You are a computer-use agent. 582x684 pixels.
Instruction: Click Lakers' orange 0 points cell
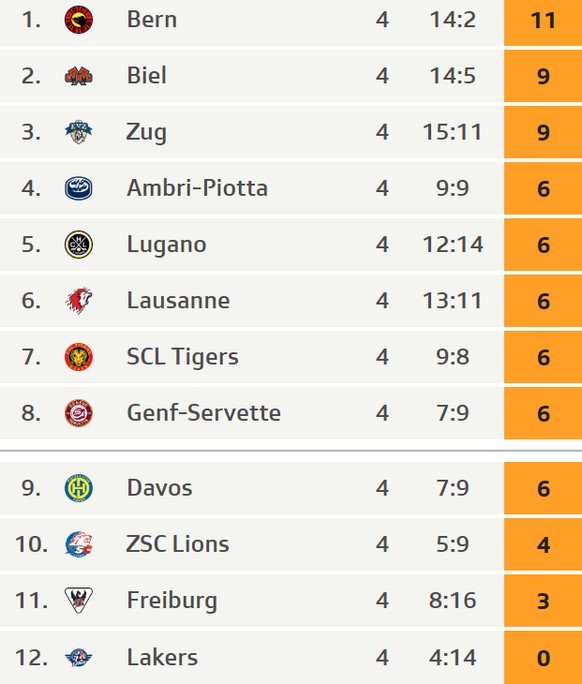pos(543,657)
